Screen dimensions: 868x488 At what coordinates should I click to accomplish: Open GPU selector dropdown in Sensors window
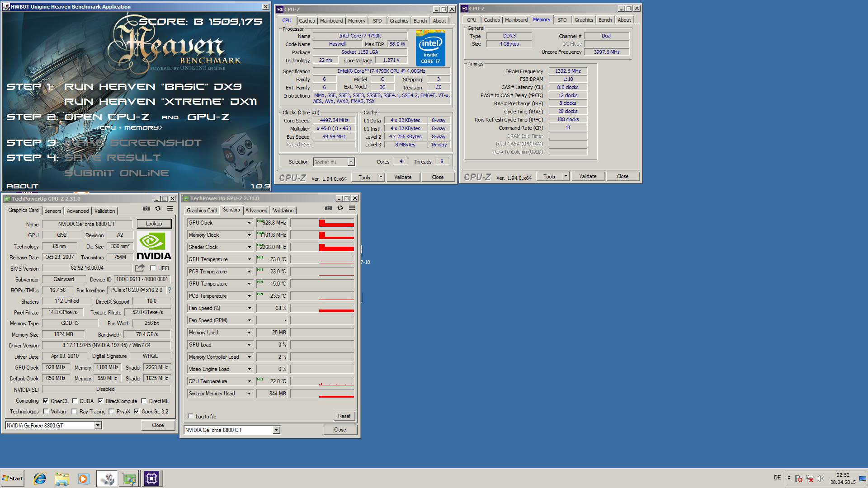coord(276,430)
